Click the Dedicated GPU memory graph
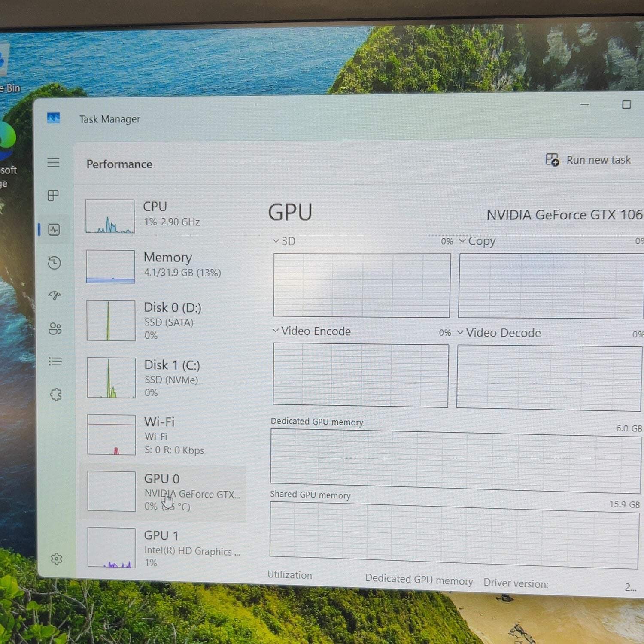 point(456,461)
